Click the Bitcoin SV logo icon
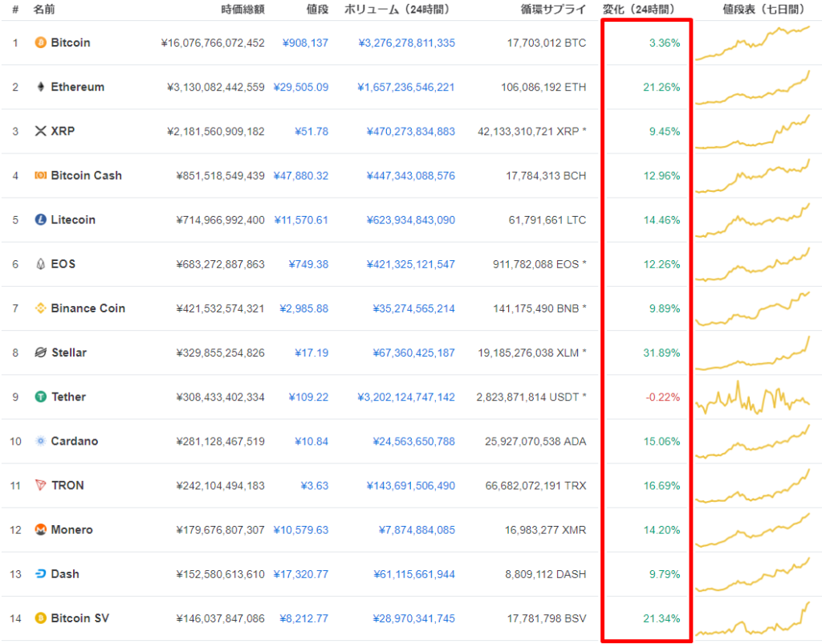 tap(40, 618)
